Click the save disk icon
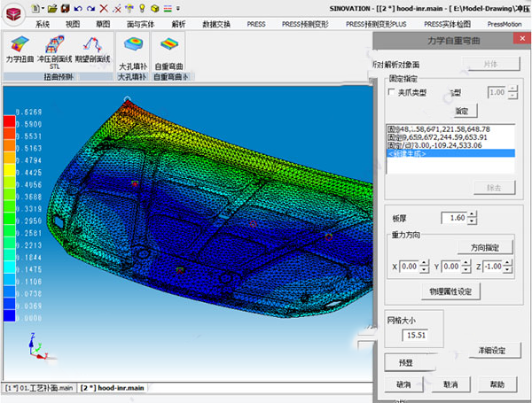532x403 pixels. (65, 7)
